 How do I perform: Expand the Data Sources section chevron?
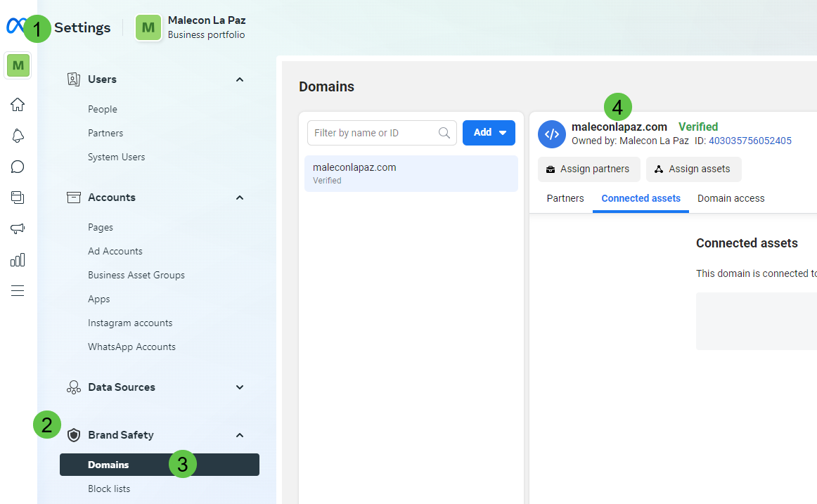(x=240, y=387)
